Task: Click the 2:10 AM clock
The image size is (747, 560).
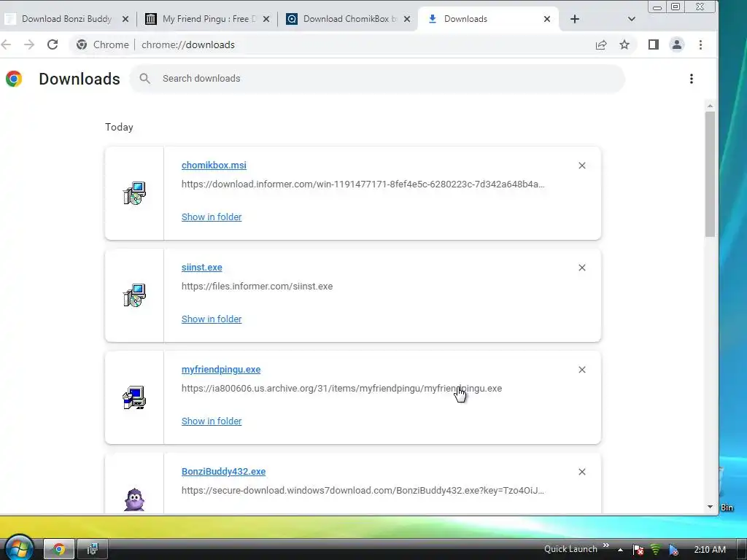Action: [710, 550]
